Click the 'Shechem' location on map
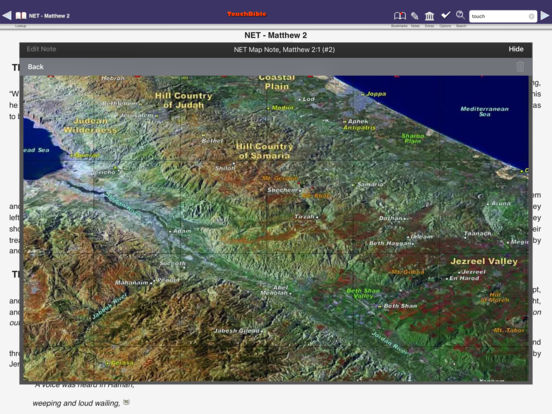The height and width of the screenshot is (414, 552). (284, 190)
